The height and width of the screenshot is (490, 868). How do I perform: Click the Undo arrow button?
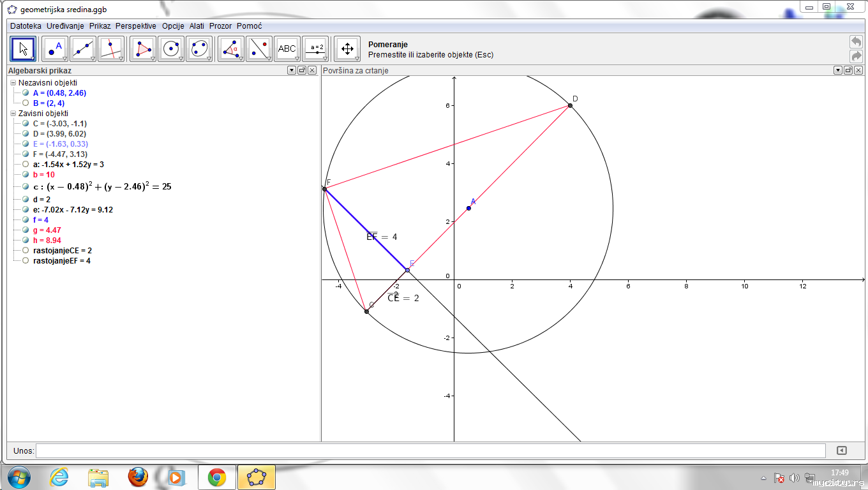pos(856,41)
